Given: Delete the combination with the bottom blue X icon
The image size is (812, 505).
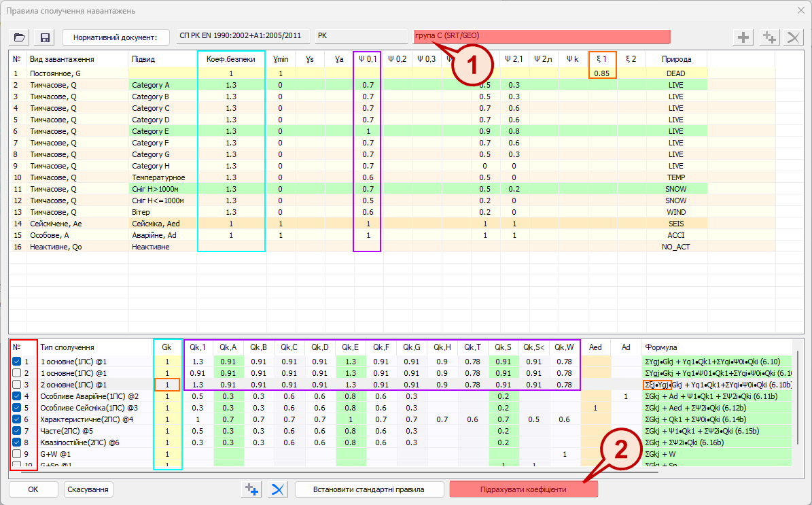Looking at the screenshot, I should (x=277, y=489).
